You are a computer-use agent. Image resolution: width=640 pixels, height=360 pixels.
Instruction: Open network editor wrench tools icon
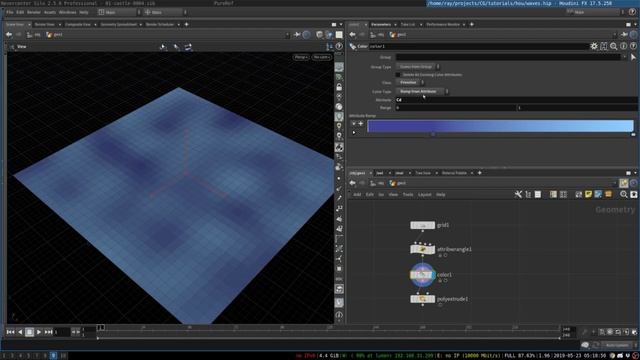(x=518, y=195)
